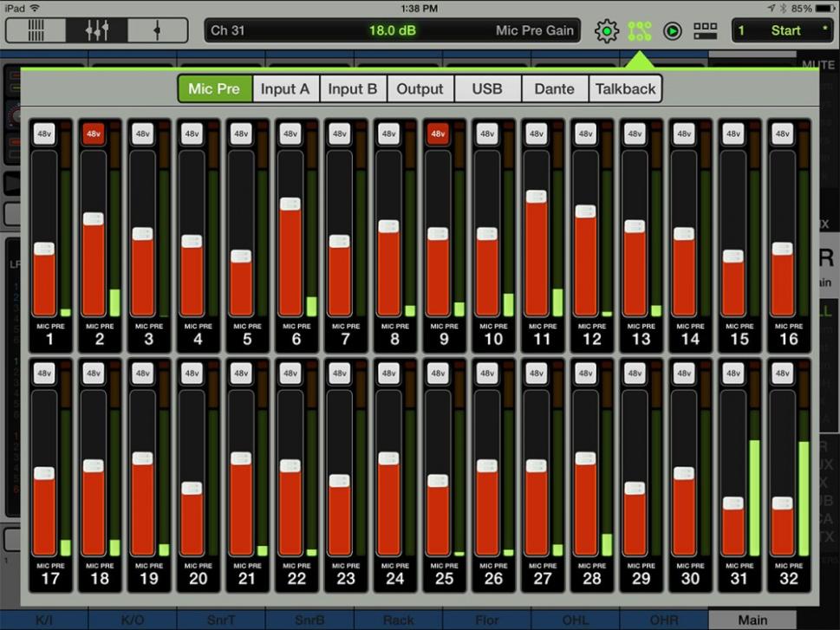Select the mixer faders view icon
The width and height of the screenshot is (840, 630).
point(96,30)
